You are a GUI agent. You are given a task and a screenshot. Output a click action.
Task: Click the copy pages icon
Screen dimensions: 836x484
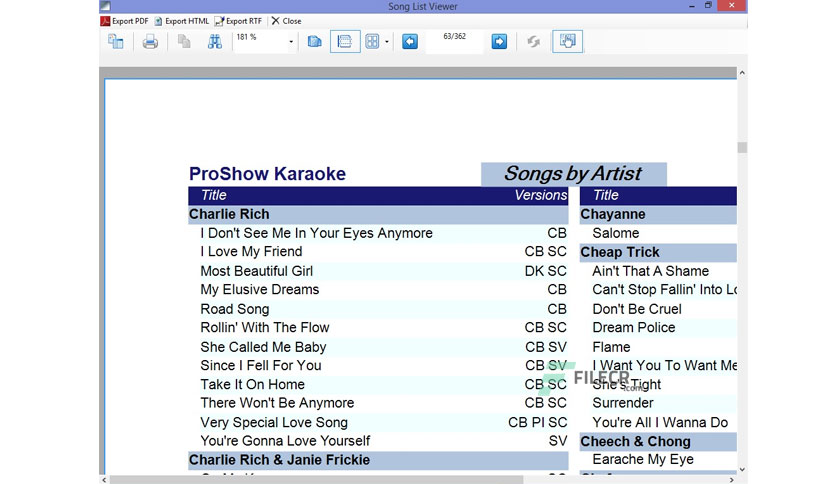click(184, 42)
